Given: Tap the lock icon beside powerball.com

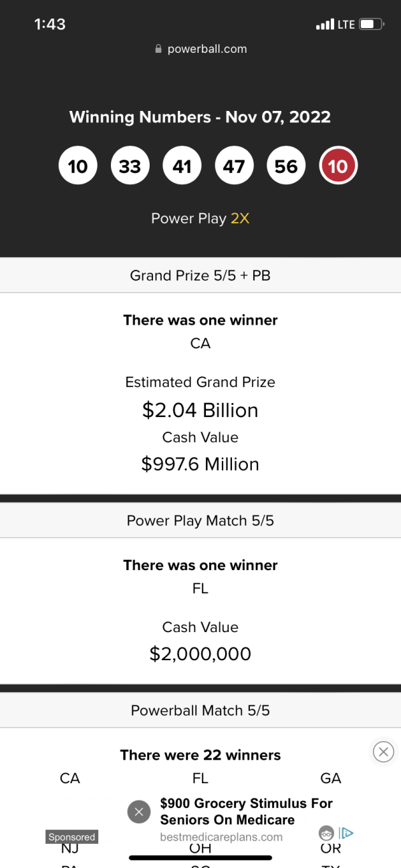Looking at the screenshot, I should click(x=158, y=49).
